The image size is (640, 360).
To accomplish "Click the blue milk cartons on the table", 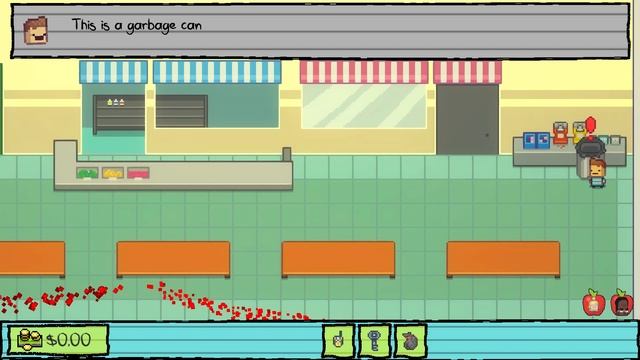I will pyautogui.click(x=536, y=140).
